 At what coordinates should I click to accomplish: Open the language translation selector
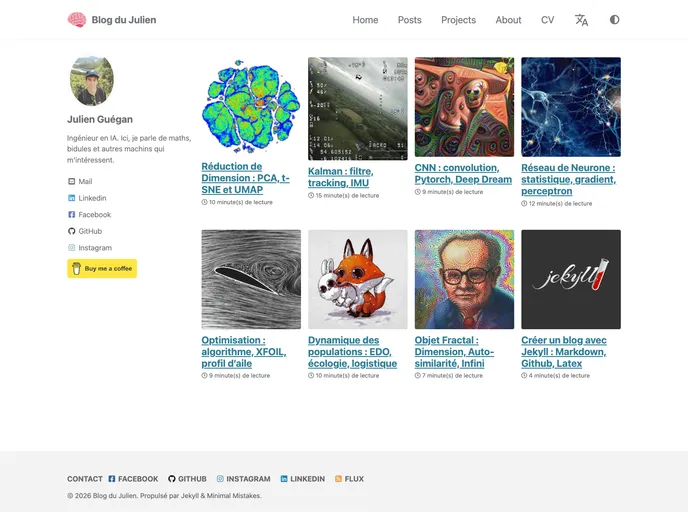tap(581, 20)
